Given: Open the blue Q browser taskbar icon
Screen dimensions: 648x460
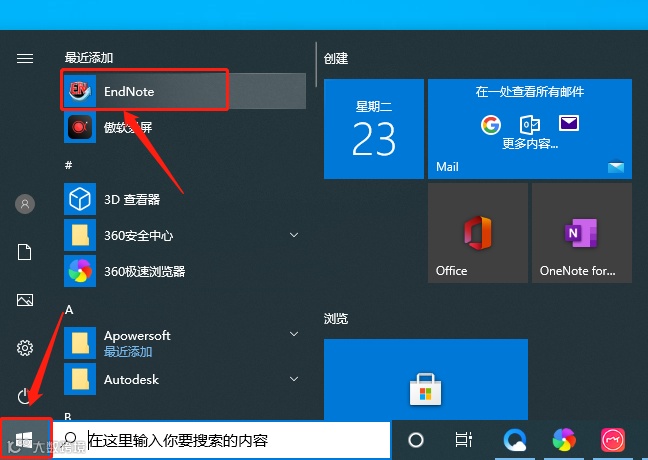Looking at the screenshot, I should pyautogui.click(x=515, y=440).
